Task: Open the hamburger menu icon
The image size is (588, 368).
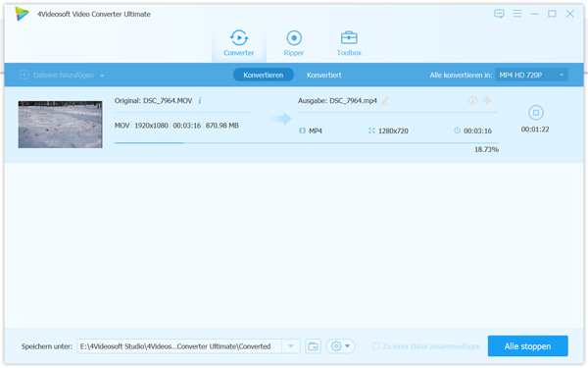Action: (517, 14)
